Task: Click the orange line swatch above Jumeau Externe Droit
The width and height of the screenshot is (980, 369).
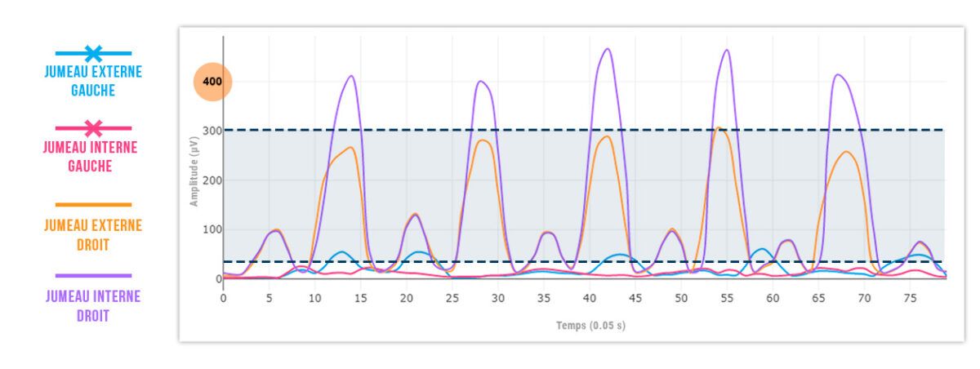Action: click(x=93, y=205)
